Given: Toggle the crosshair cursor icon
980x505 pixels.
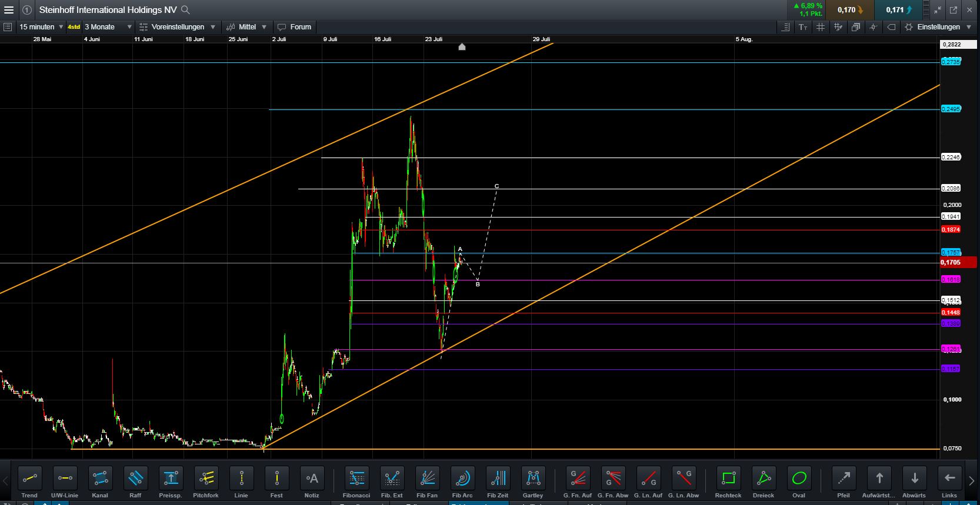Looking at the screenshot, I should pyautogui.click(x=874, y=27).
